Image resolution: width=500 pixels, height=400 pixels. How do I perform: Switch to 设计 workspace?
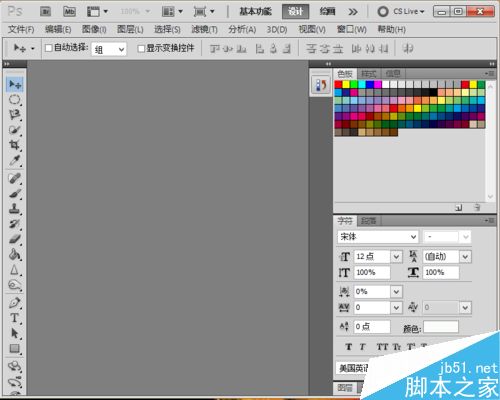pos(295,12)
